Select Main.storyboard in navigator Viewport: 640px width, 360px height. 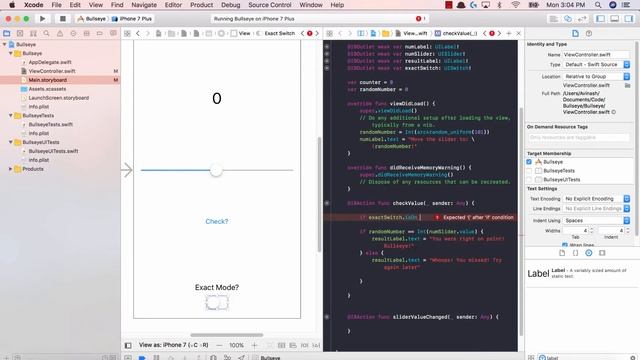click(48, 80)
